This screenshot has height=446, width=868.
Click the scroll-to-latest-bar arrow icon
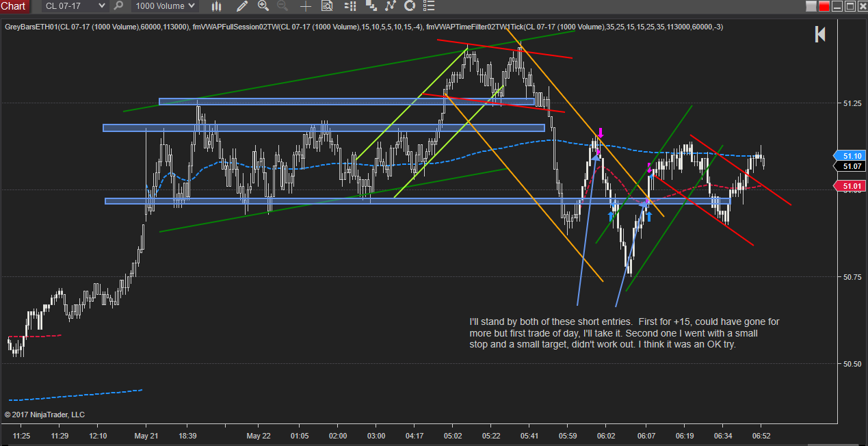pyautogui.click(x=820, y=34)
